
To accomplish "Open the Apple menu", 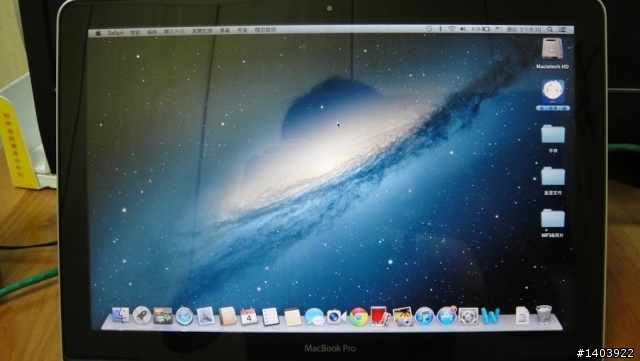I will click(98, 33).
